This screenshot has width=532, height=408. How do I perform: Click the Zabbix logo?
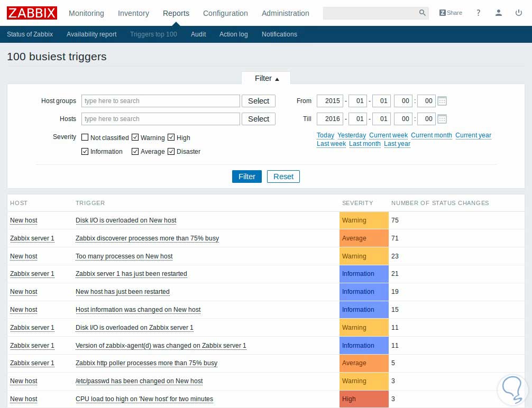[x=32, y=13]
